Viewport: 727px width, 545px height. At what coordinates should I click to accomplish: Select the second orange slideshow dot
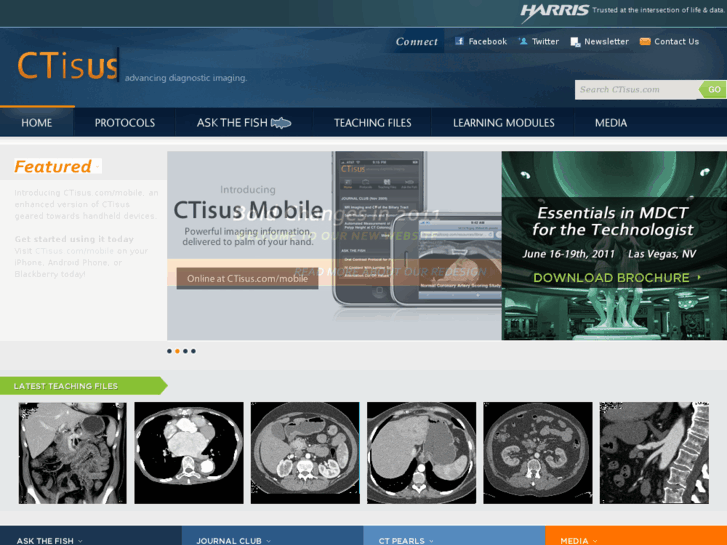[177, 351]
